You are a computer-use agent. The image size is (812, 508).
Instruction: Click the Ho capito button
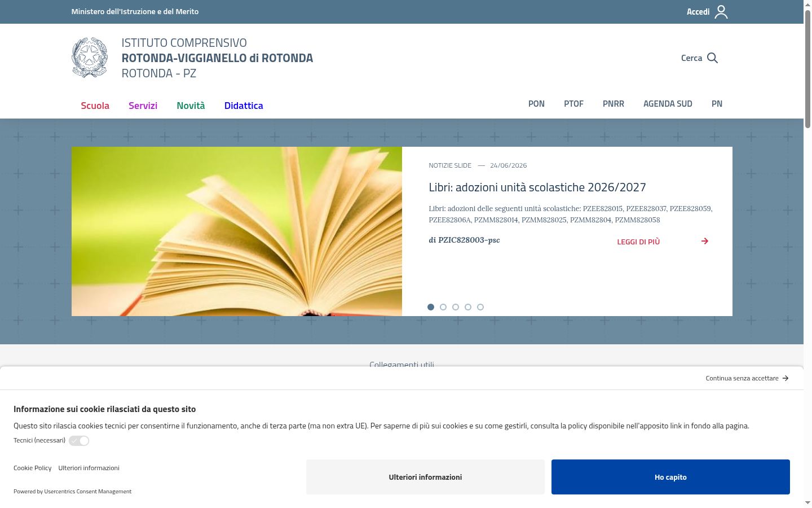(x=670, y=477)
